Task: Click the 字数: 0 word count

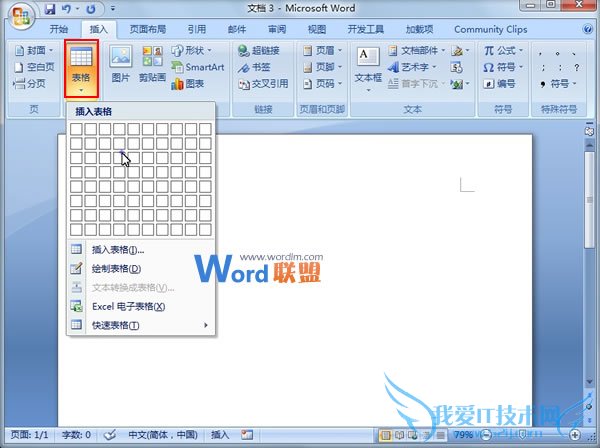Action: click(x=76, y=435)
